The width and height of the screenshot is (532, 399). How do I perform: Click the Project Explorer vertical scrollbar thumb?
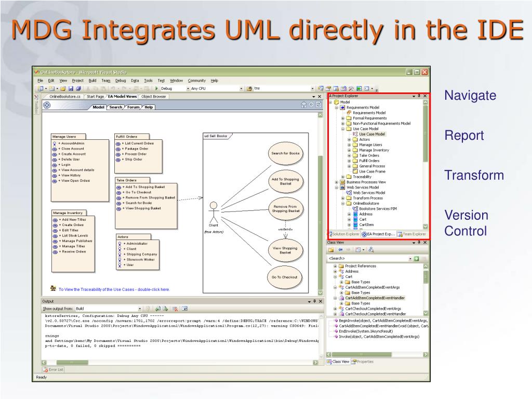coord(425,134)
